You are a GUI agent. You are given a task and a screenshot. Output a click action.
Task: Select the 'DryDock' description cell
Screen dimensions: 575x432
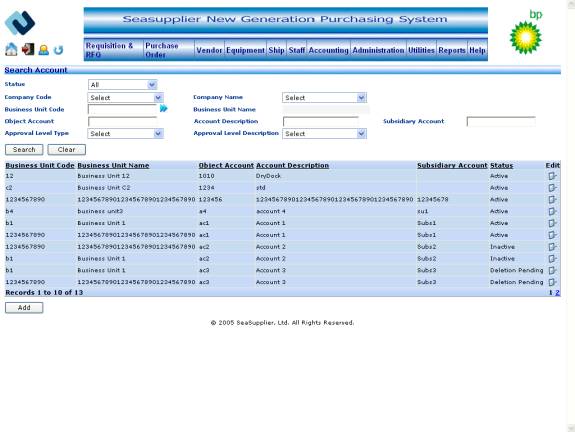[x=268, y=176]
